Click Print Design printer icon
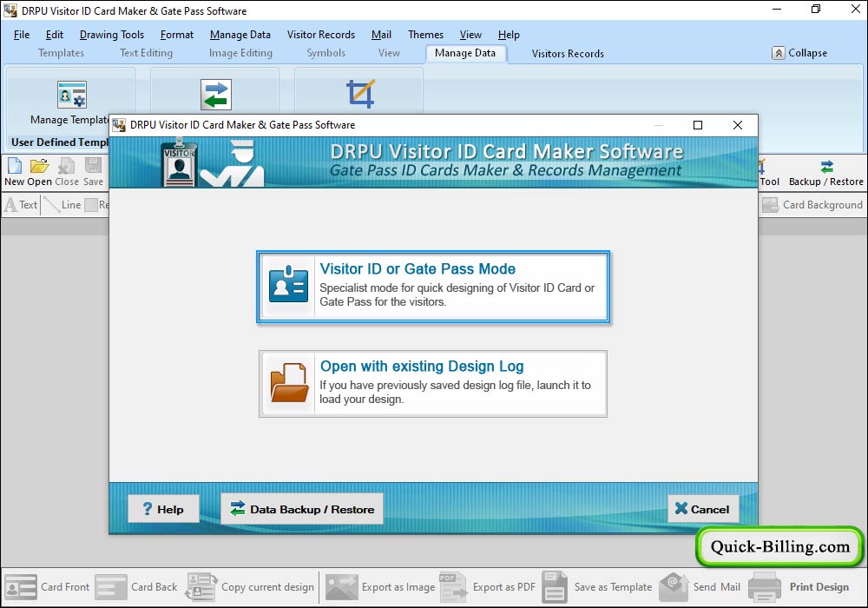The image size is (868, 608). coord(765,587)
